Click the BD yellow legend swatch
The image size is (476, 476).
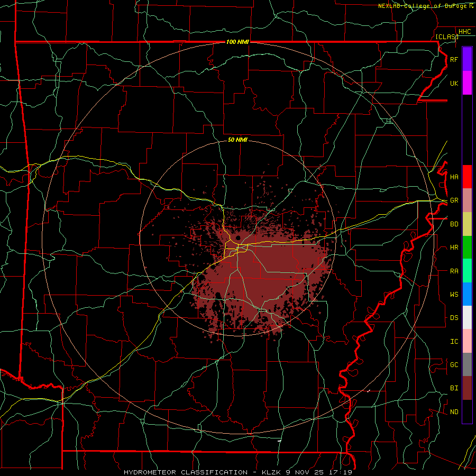[x=467, y=224]
